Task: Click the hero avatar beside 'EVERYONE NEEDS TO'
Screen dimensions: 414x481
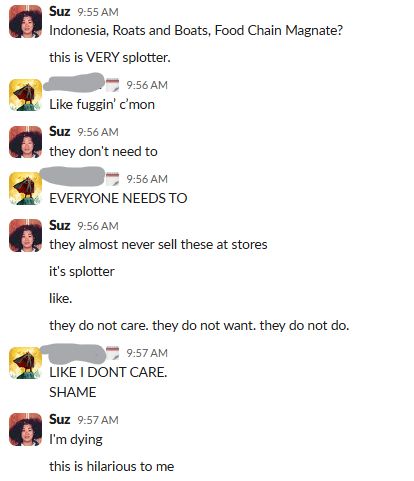Action: (25, 189)
